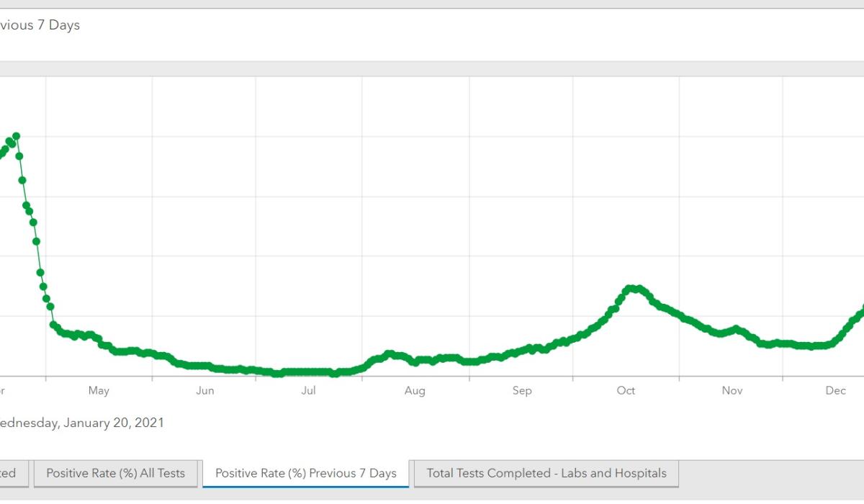Click the August bump peak on line

[x=389, y=354]
